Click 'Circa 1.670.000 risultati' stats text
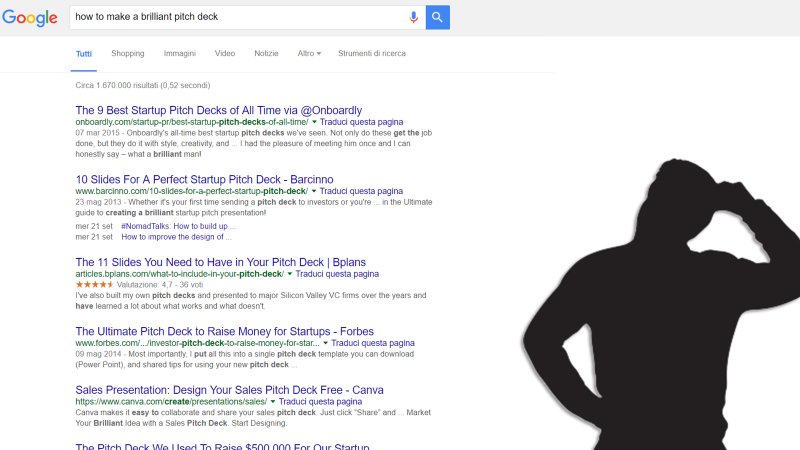 pos(143,85)
